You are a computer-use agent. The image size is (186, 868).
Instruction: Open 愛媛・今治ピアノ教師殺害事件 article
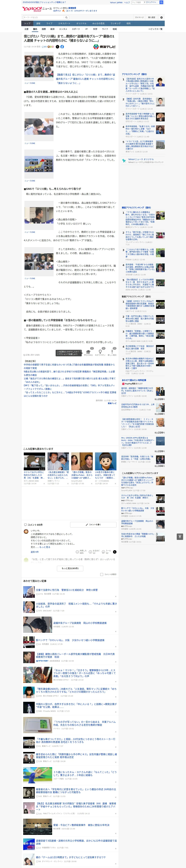[81, 825]
